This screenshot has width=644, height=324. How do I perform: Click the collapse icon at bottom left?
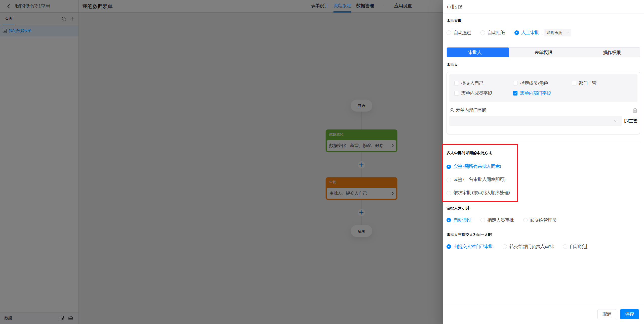click(x=71, y=318)
